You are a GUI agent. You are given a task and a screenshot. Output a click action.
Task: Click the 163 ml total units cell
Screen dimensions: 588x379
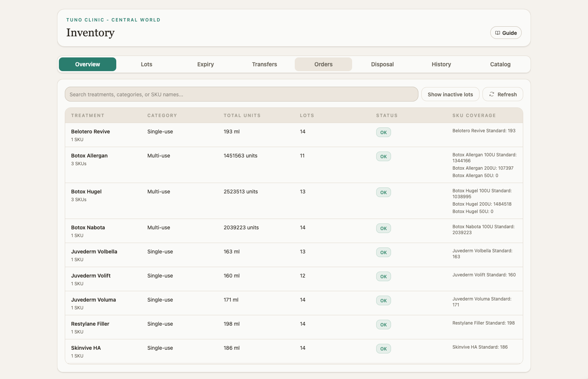tap(231, 252)
